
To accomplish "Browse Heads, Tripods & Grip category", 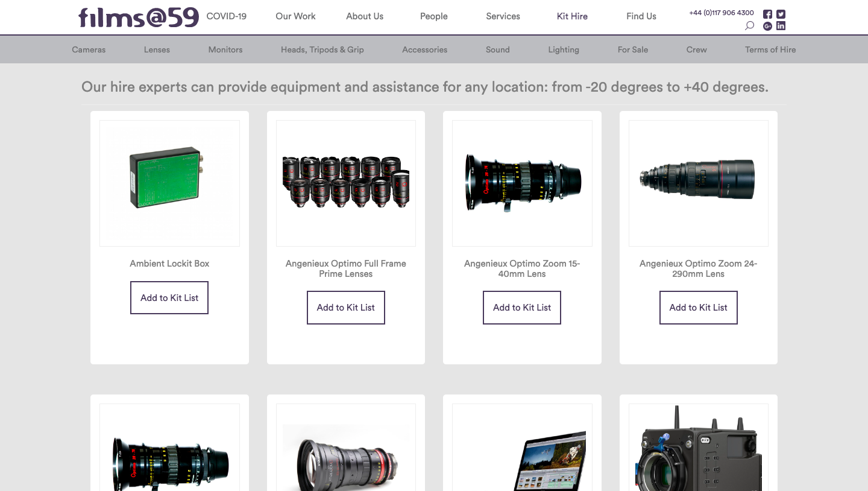I will pos(322,49).
